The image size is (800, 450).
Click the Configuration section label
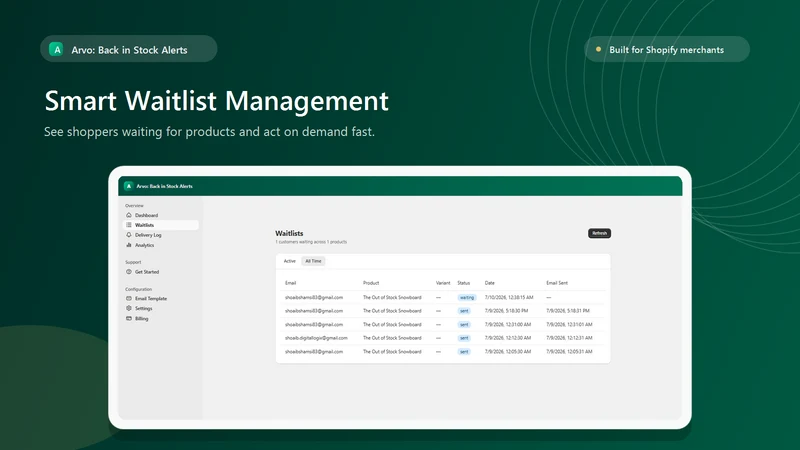pos(138,289)
